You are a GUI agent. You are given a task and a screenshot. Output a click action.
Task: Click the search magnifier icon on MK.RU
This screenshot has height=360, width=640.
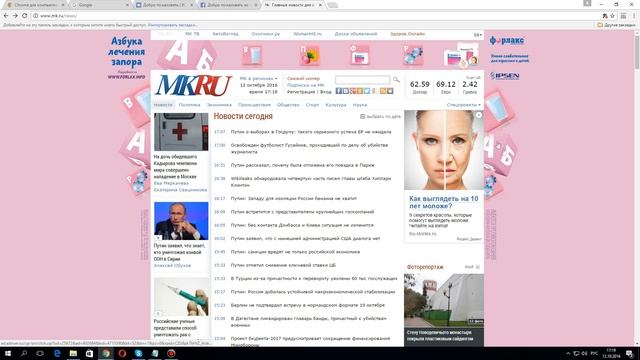[x=396, y=80]
